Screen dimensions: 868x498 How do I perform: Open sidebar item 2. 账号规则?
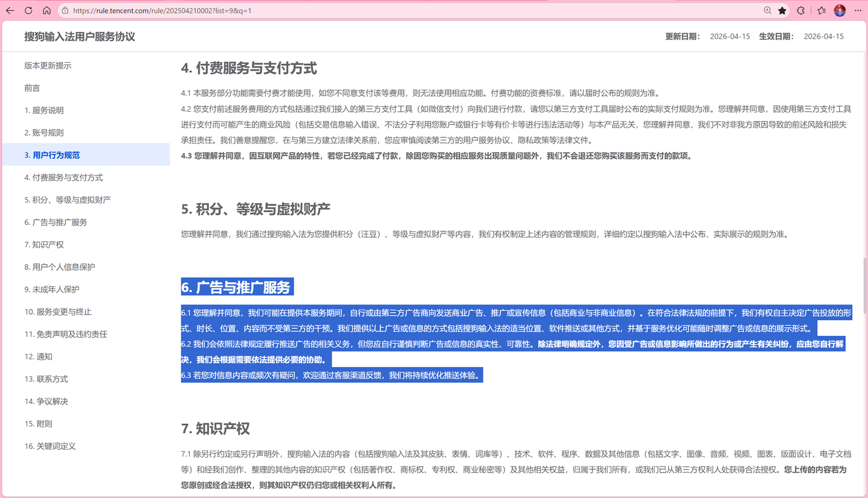tap(44, 133)
